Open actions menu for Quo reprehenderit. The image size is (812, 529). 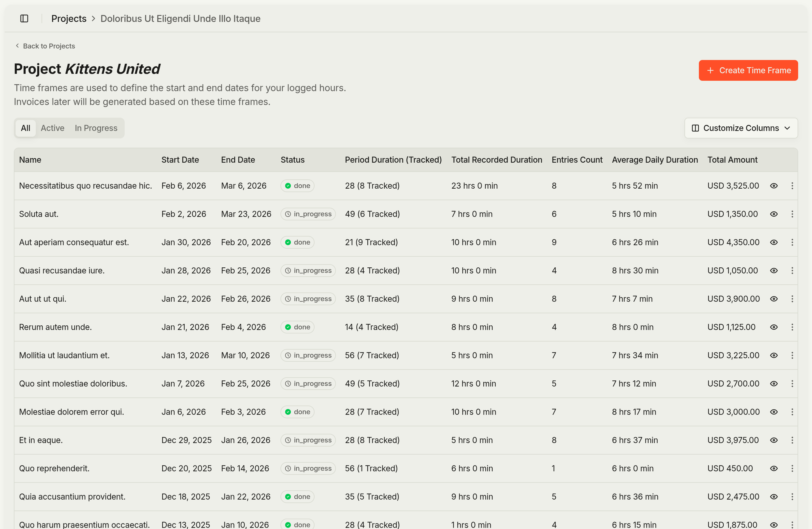coord(792,468)
